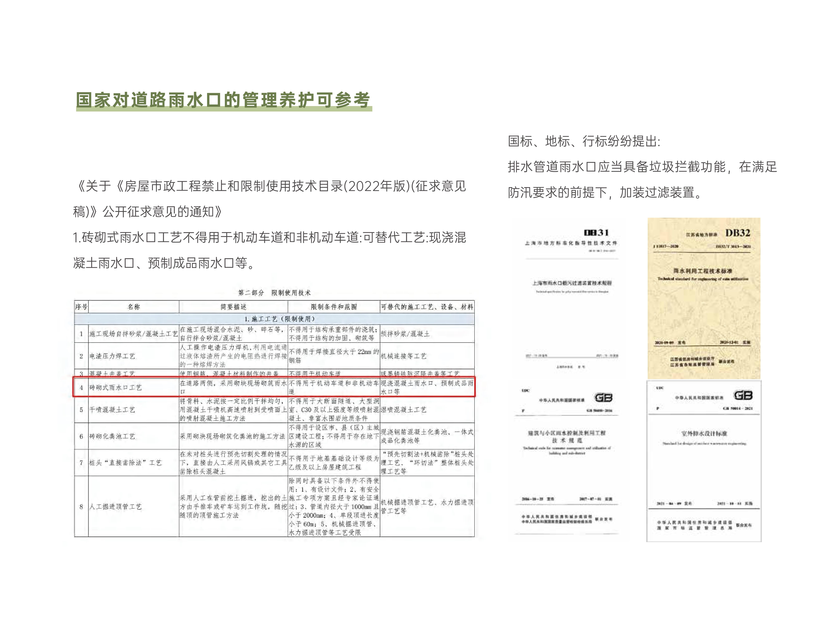
Task: Click the cell 人工掘进顶管工艺
Action: click(x=134, y=507)
